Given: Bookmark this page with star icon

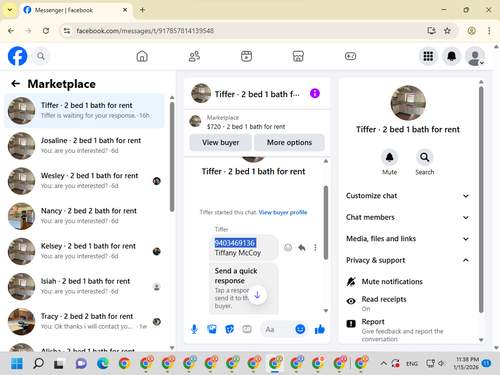Looking at the screenshot, I should 447,31.
